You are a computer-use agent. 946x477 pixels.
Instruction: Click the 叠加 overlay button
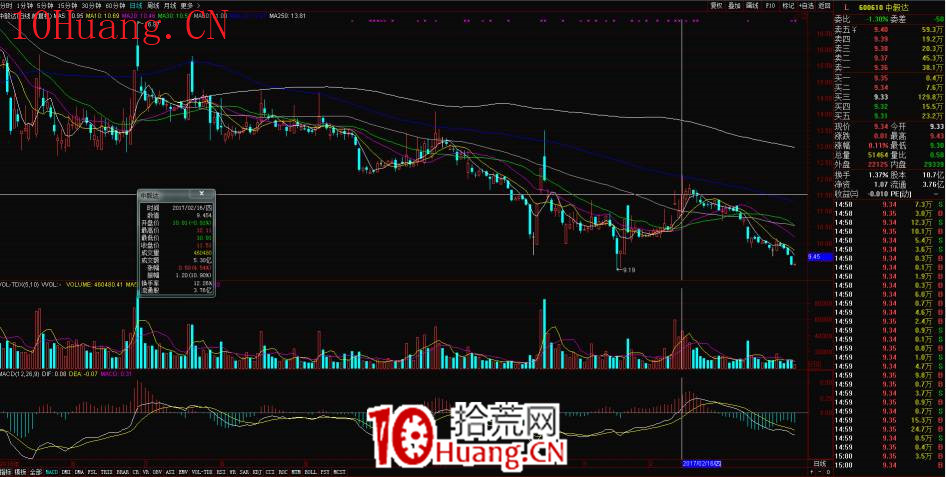pyautogui.click(x=734, y=5)
